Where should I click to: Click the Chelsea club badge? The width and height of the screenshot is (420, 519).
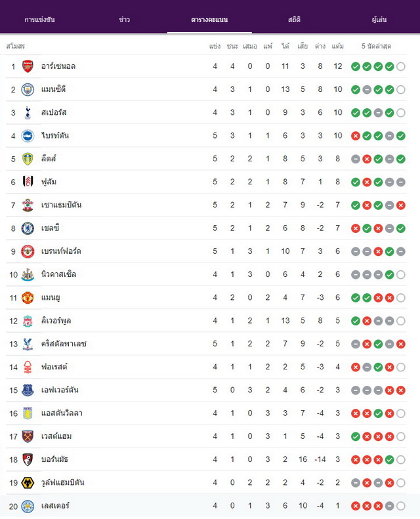[28, 228]
